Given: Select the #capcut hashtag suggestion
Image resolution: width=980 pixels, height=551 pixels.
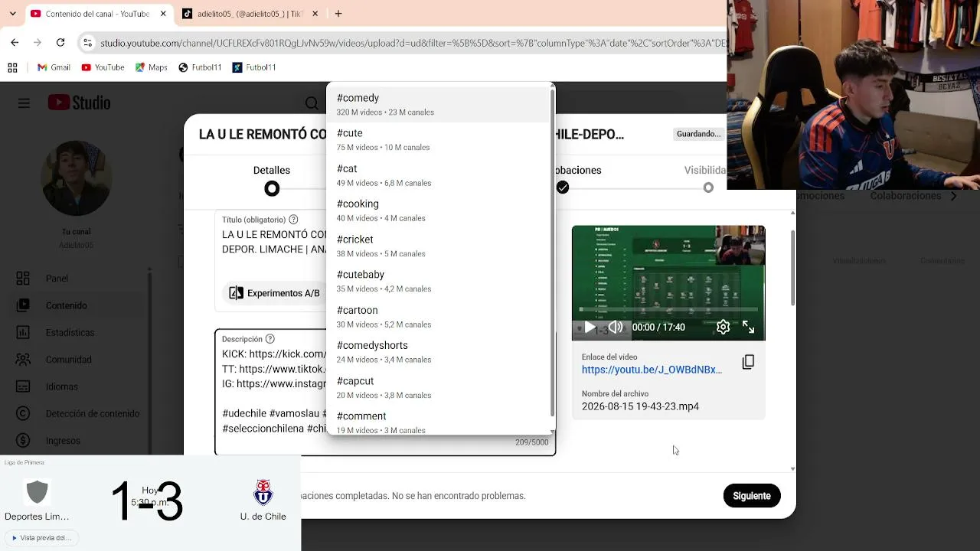Looking at the screenshot, I should (439, 387).
